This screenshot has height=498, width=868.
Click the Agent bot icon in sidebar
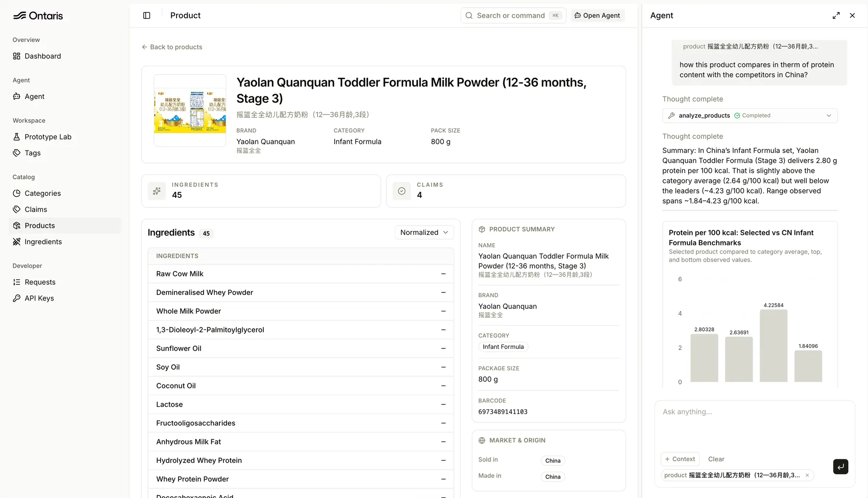16,97
